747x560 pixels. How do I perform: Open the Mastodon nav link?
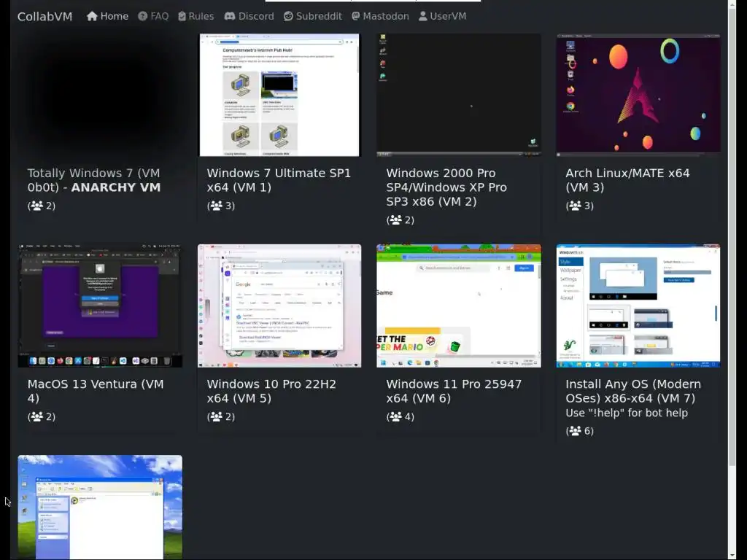[x=380, y=16]
